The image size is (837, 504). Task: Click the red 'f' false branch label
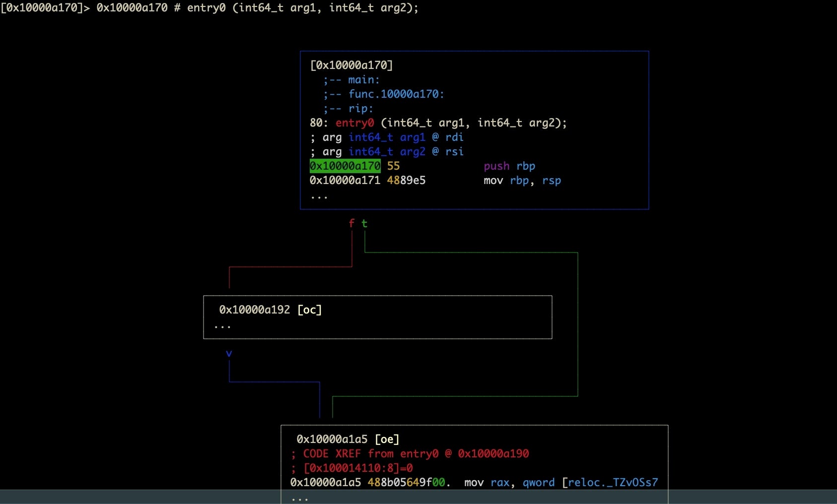click(351, 224)
